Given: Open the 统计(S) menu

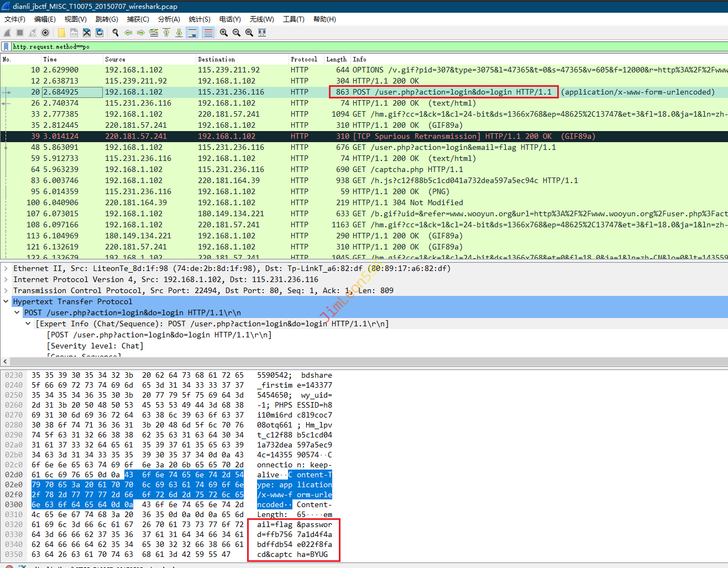Looking at the screenshot, I should 199,19.
